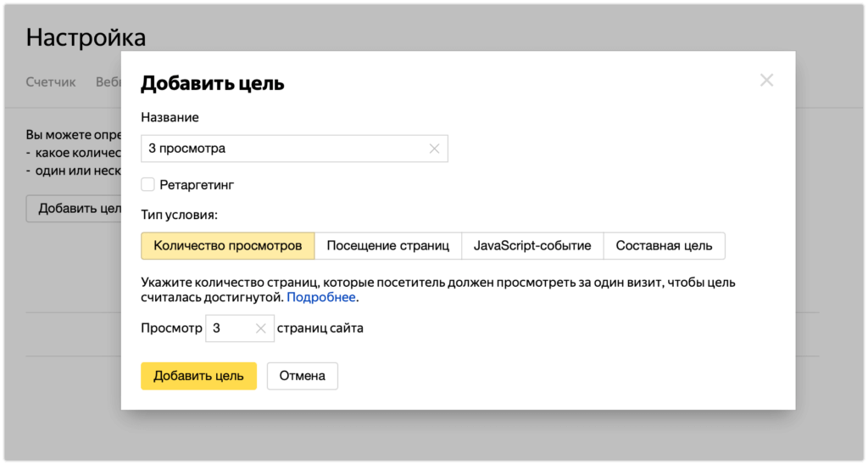This screenshot has width=868, height=465.
Task: Click the yellow Добавить цель submit button
Action: click(198, 376)
